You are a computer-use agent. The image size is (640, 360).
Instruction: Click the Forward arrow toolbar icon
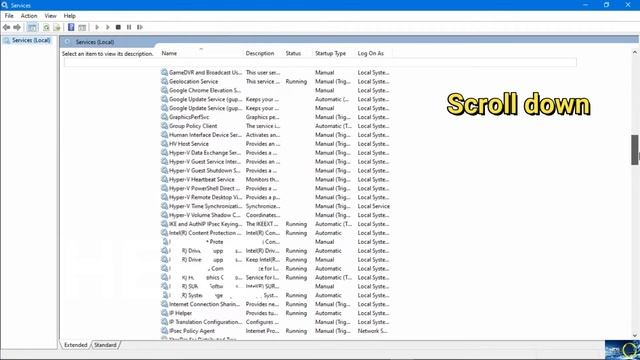(x=17, y=27)
